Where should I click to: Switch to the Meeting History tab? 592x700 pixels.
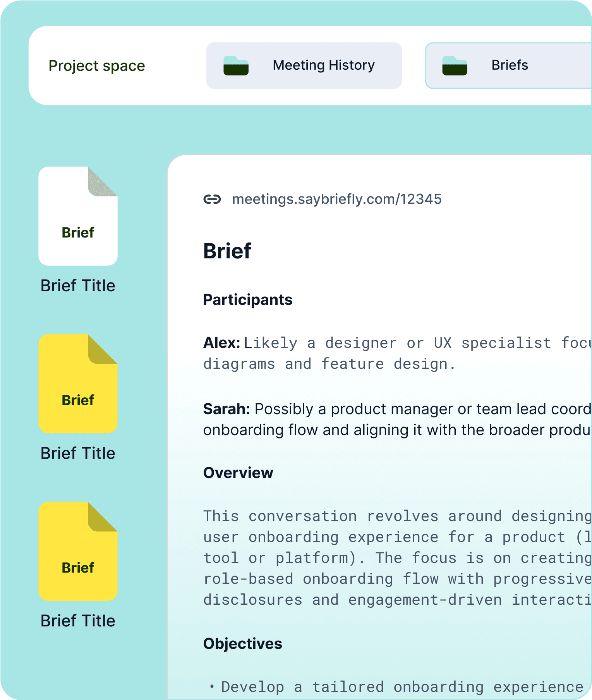tap(304, 65)
